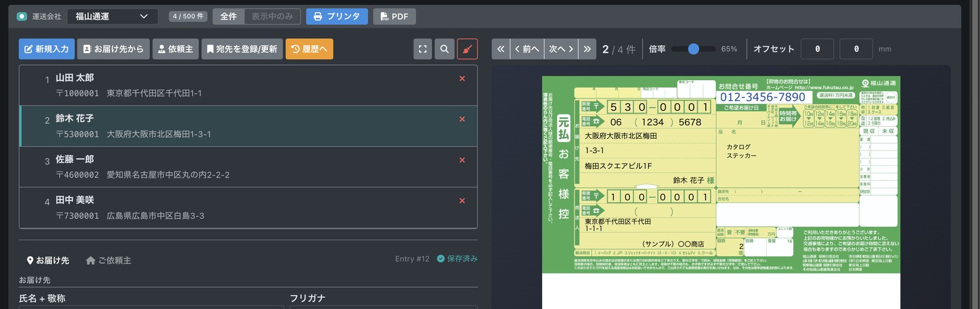The width and height of the screenshot is (980, 309).
Task: Toggle the green 運送会社 indicator
Action: 22,17
